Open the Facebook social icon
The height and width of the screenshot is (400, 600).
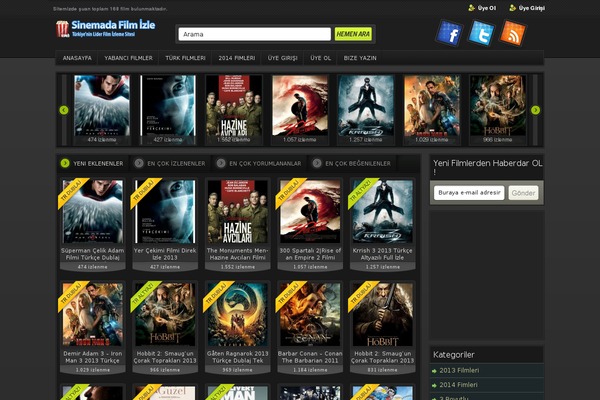pyautogui.click(x=449, y=33)
